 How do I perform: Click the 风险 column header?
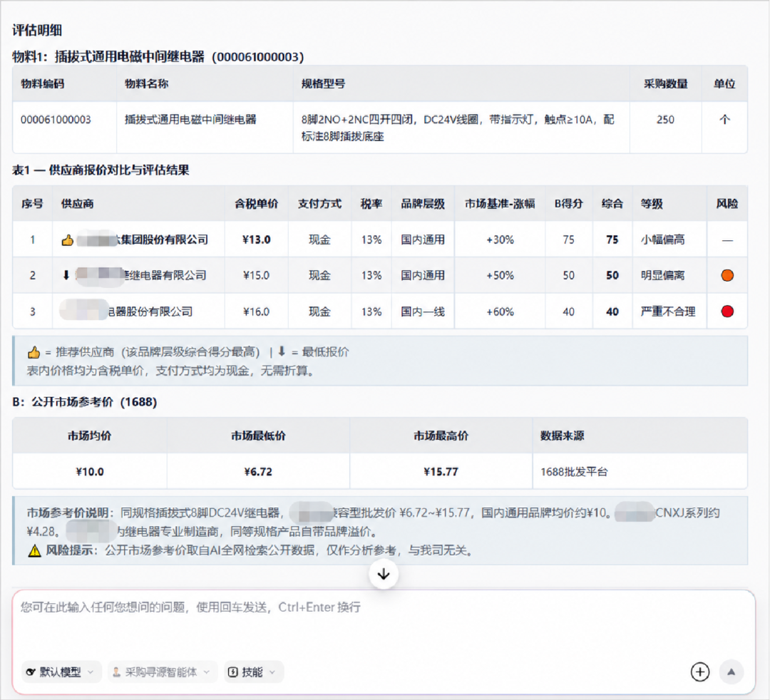click(727, 204)
